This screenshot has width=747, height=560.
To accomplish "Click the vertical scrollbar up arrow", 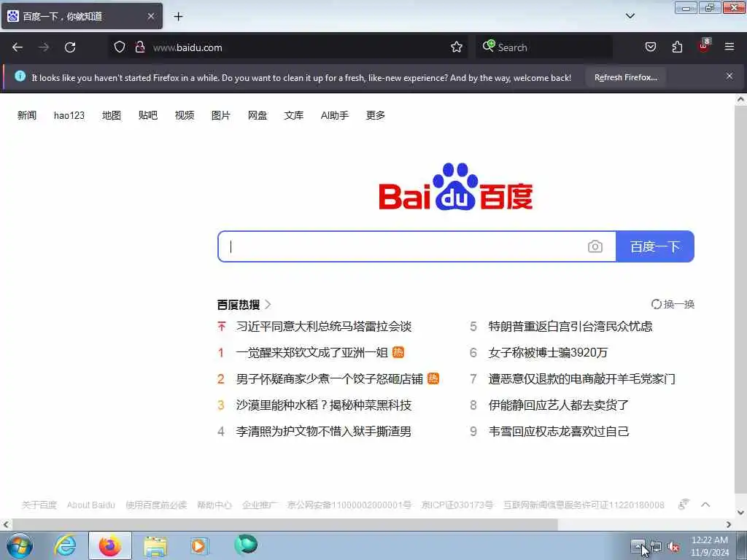I will pos(741,99).
